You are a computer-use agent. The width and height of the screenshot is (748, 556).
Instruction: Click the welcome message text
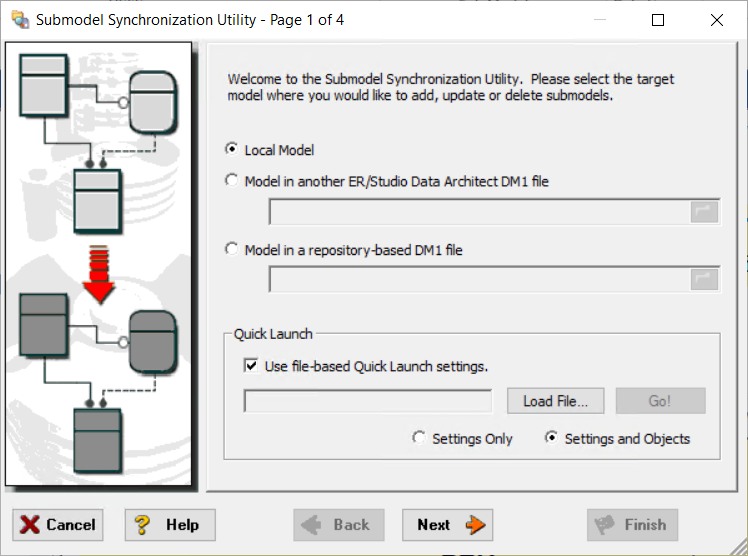tap(450, 87)
